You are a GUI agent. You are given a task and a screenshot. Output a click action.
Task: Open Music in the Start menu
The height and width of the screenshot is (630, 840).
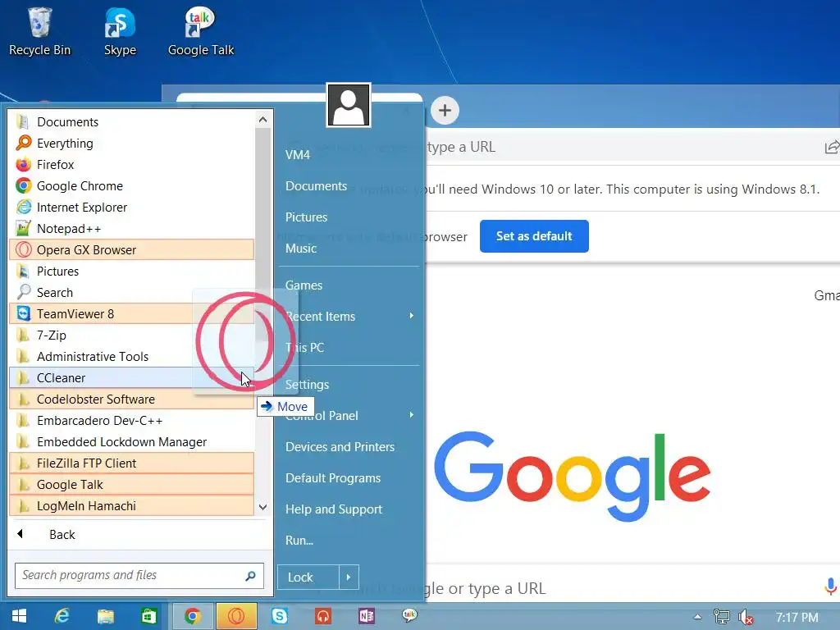click(301, 248)
